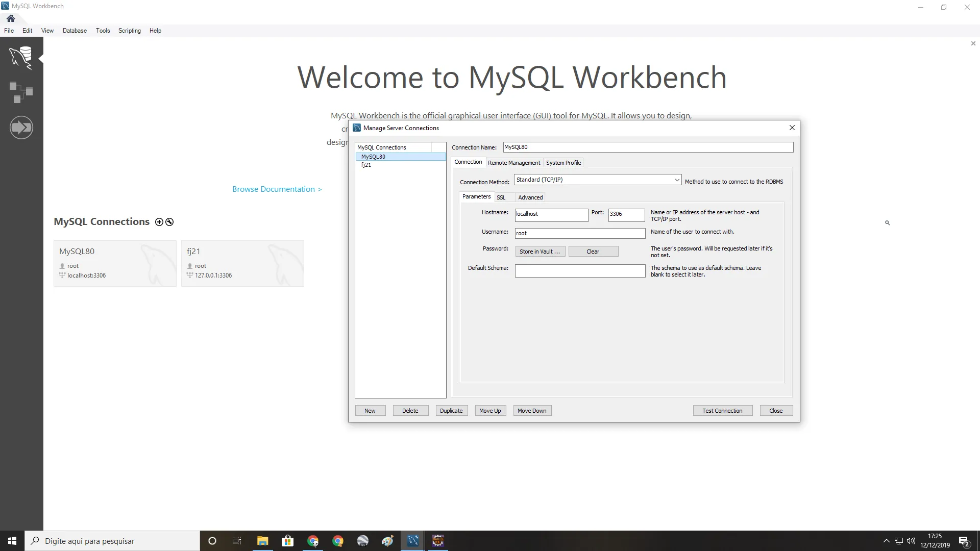Click the Store in Vault button
This screenshot has height=551, width=980.
540,252
